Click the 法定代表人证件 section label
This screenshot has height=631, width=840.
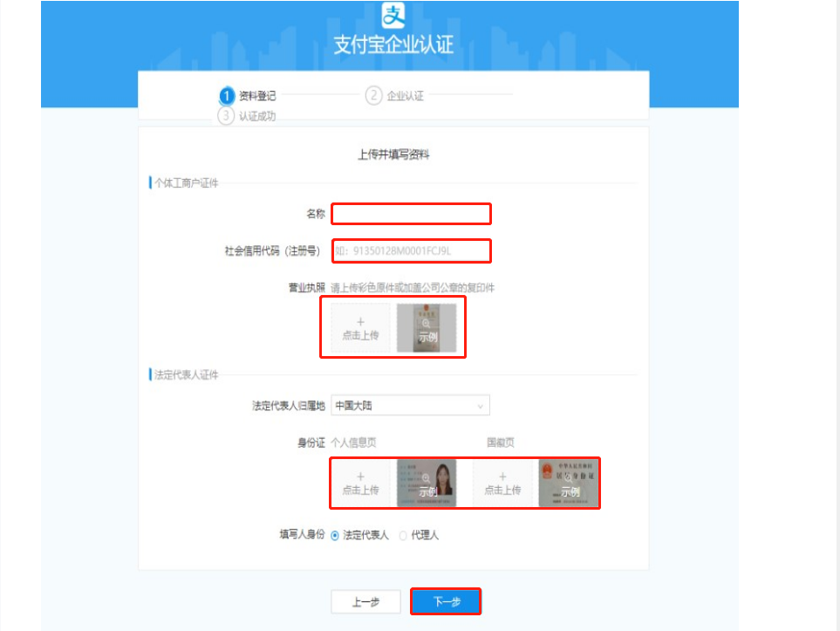pos(187,374)
